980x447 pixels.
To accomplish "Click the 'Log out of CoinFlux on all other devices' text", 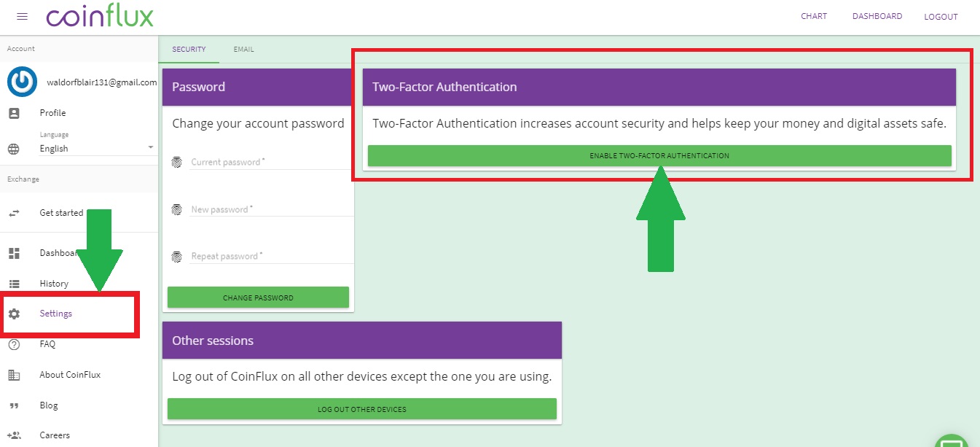I will (362, 377).
